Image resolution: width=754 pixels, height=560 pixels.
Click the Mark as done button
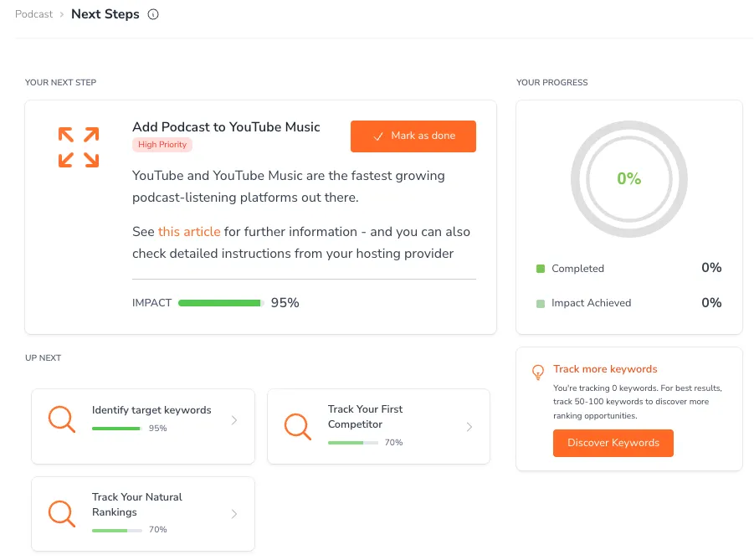coord(413,136)
